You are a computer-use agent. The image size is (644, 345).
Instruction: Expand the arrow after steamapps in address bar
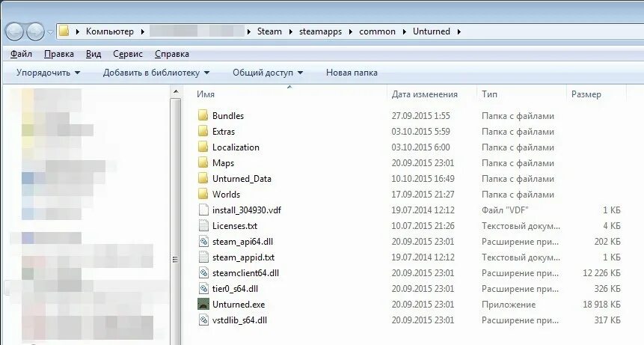click(350, 31)
